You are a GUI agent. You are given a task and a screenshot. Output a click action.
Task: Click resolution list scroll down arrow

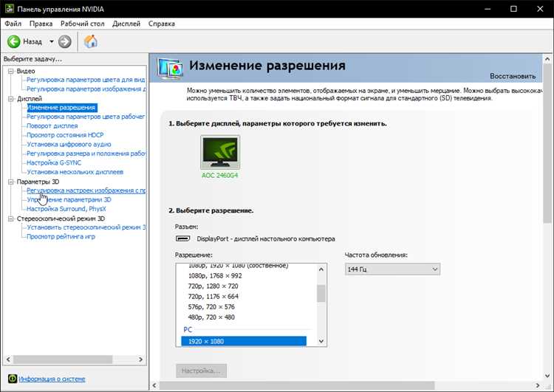click(321, 341)
